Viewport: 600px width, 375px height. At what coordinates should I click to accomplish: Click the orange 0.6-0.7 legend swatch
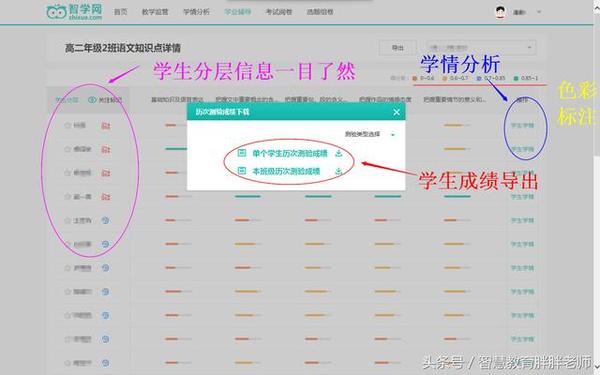click(x=445, y=78)
